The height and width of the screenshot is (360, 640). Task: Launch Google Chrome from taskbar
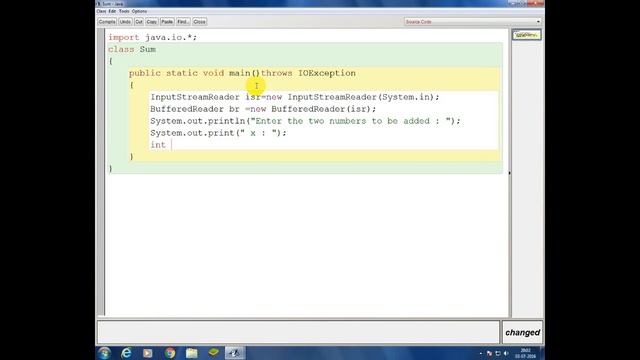pos(170,353)
